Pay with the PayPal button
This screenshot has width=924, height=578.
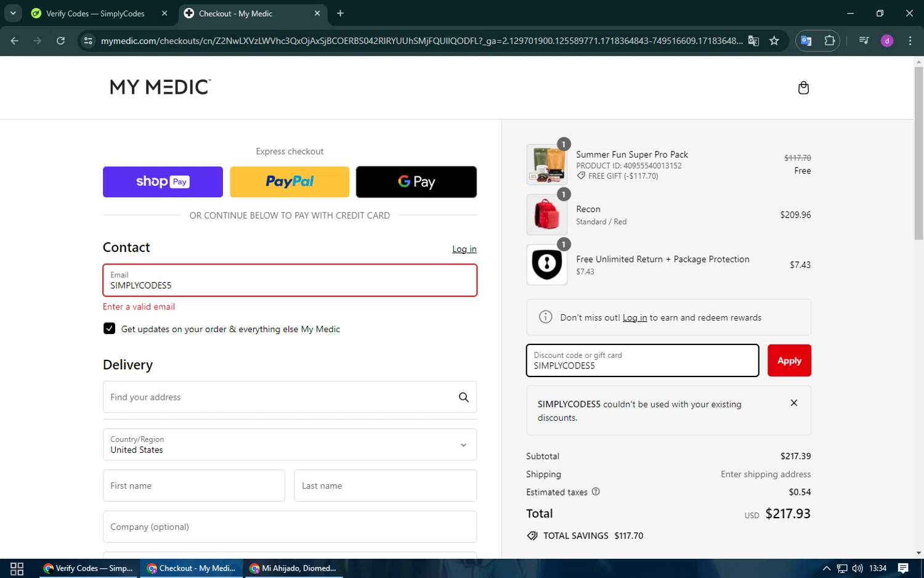click(290, 182)
